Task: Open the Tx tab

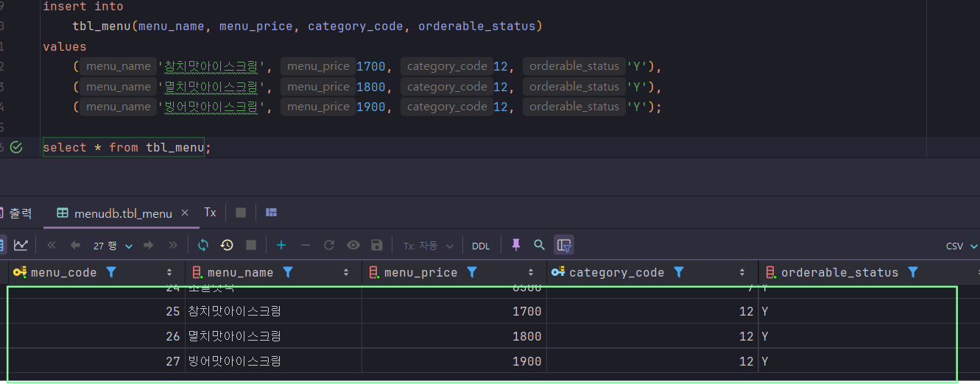Action: [210, 212]
